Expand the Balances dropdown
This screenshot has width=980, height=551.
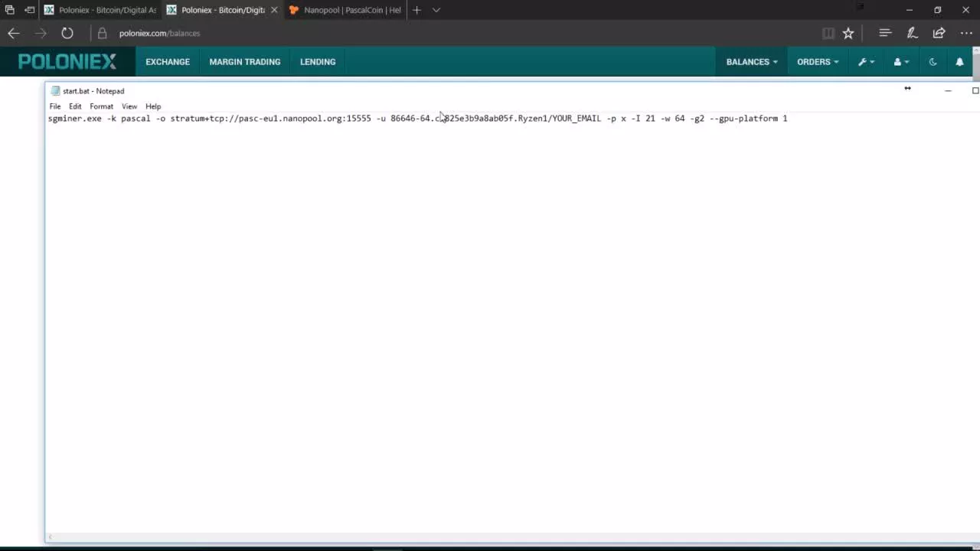click(752, 62)
